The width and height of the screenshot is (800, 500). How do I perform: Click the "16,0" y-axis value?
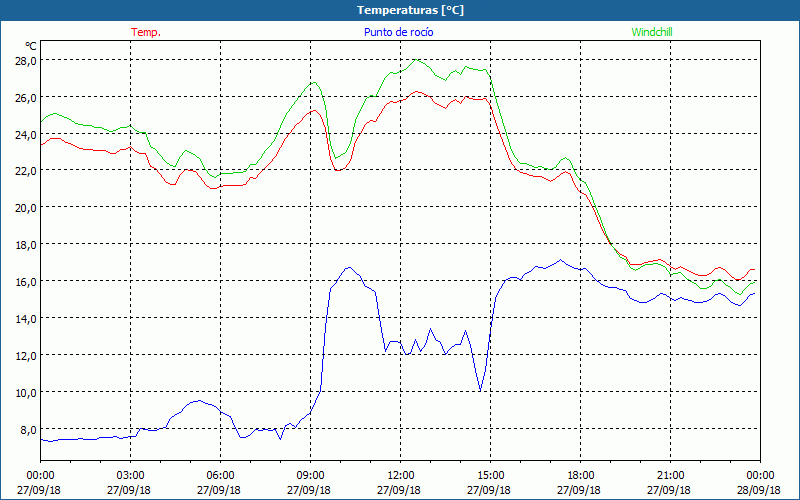tap(25, 282)
